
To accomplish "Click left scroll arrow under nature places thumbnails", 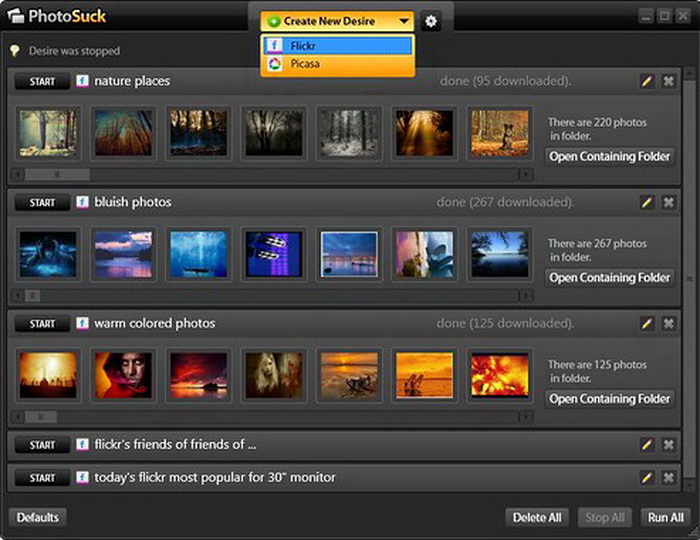I will pos(18,174).
